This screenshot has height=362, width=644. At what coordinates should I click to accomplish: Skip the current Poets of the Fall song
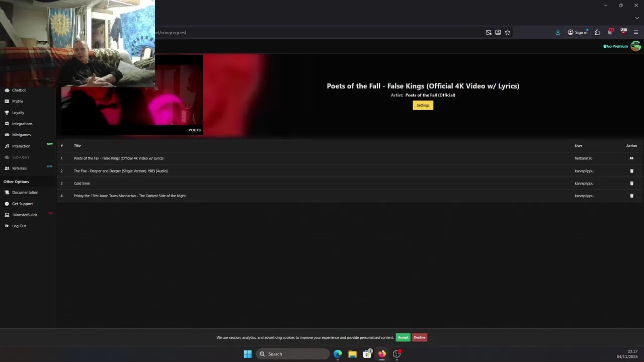pos(631,158)
